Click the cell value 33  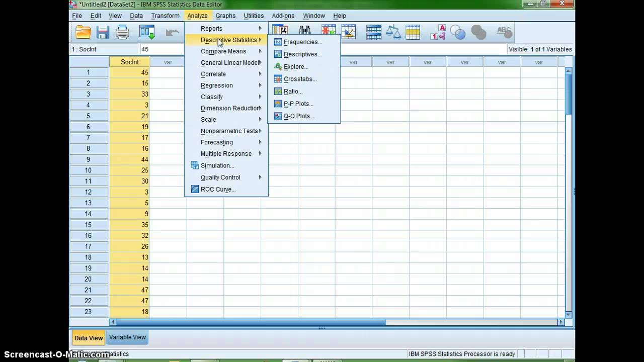130,94
